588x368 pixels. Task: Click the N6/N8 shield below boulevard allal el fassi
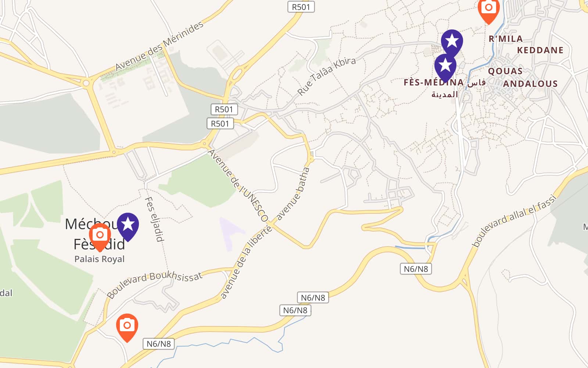(x=416, y=269)
